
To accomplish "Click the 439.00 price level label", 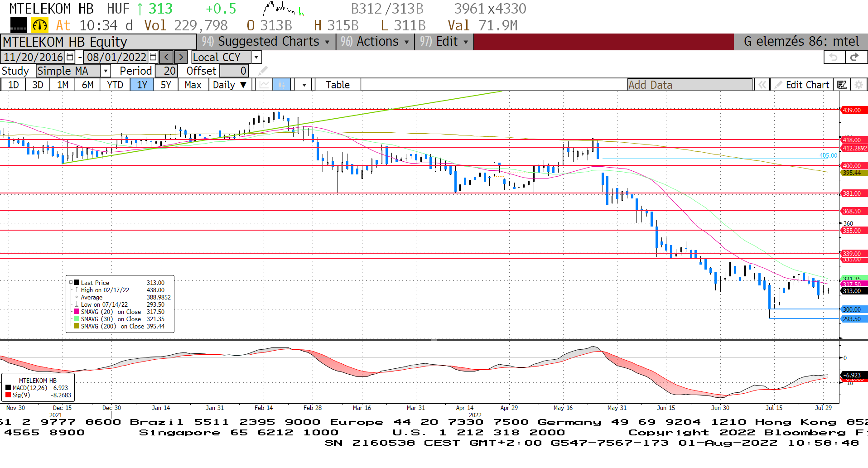I will (854, 110).
